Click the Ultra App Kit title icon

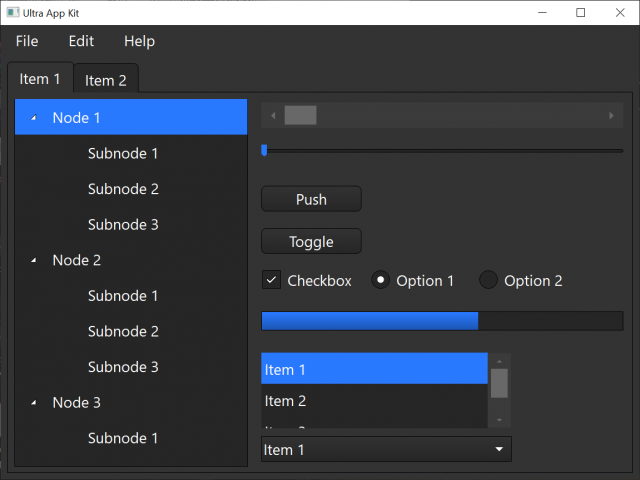point(12,12)
